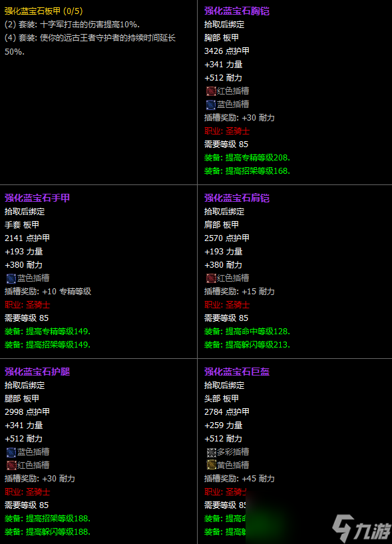Click the red socket icon on 强化蓝宝石护腿
392x544 pixels.
coord(11,465)
